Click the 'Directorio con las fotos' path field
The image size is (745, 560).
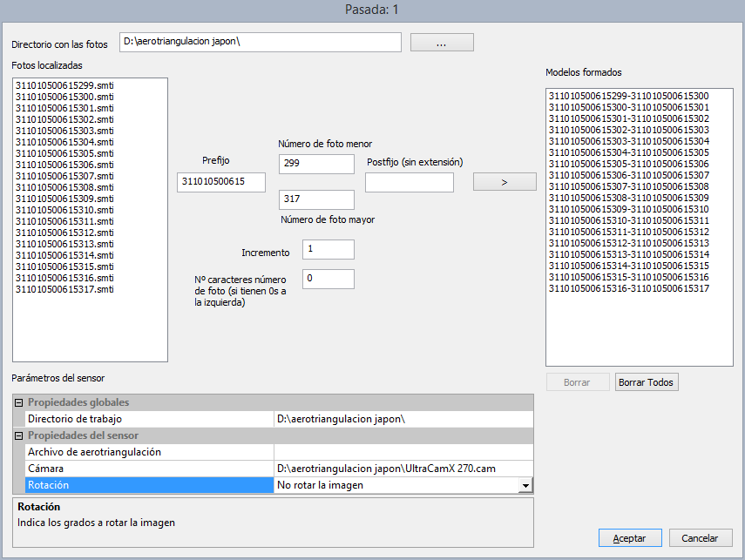pyautogui.click(x=260, y=43)
